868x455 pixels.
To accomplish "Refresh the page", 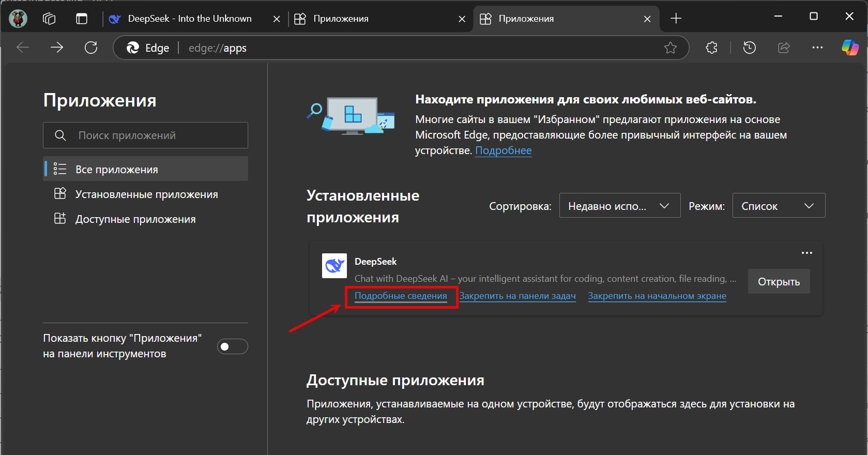I will tap(91, 48).
